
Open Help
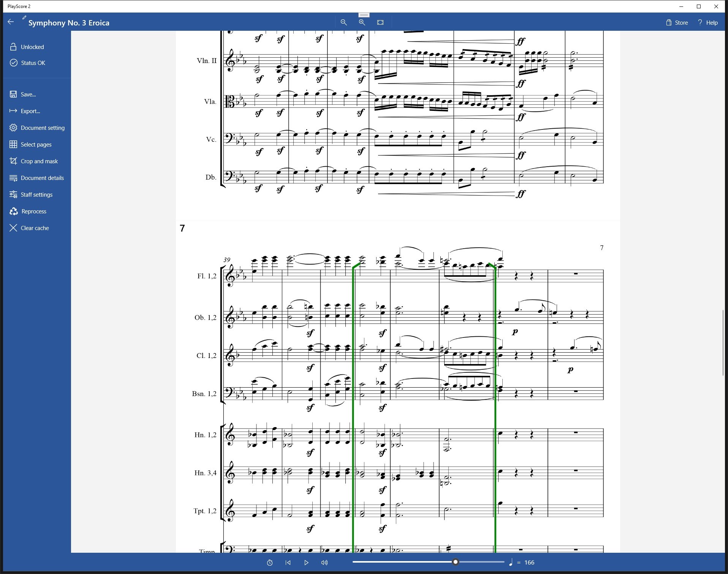tap(707, 22)
